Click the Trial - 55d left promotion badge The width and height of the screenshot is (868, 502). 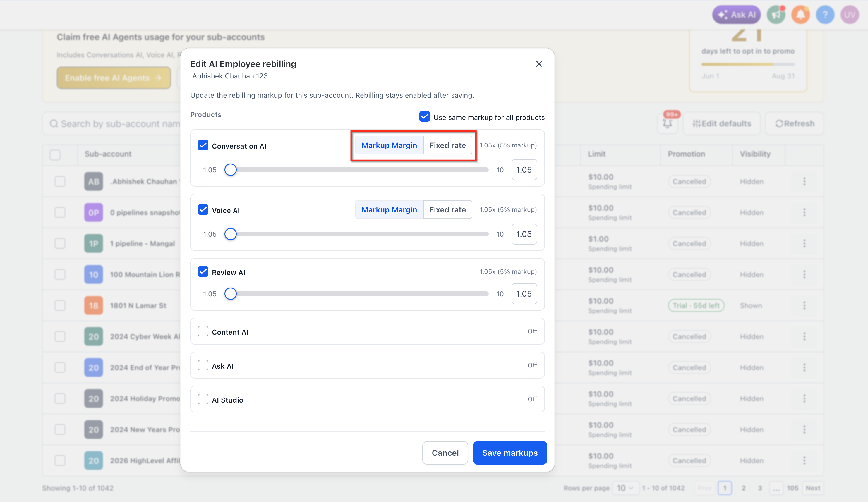696,305
